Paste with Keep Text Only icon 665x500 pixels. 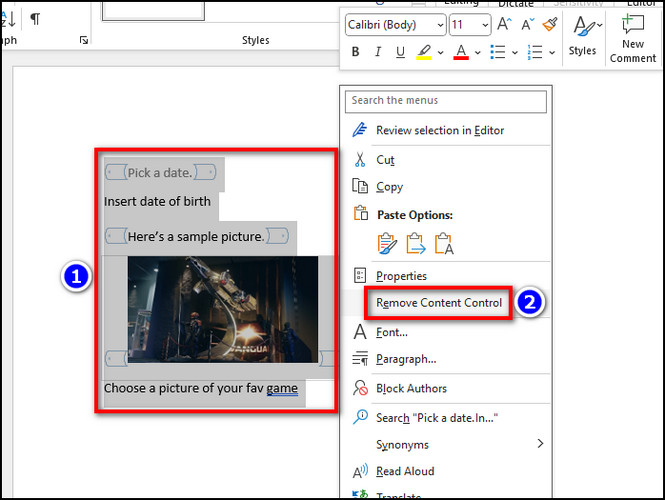[x=444, y=243]
